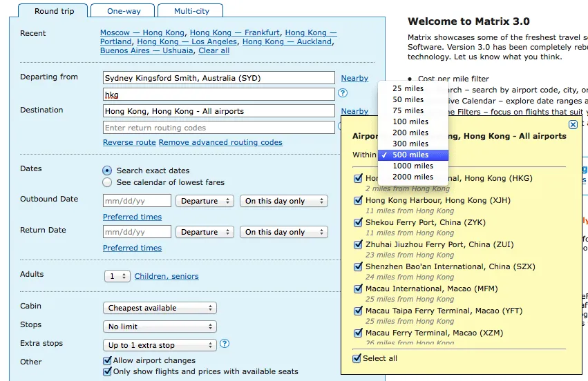This screenshot has height=381, width=588.
Task: Choose 300 miles from the distance list
Action: click(x=413, y=144)
